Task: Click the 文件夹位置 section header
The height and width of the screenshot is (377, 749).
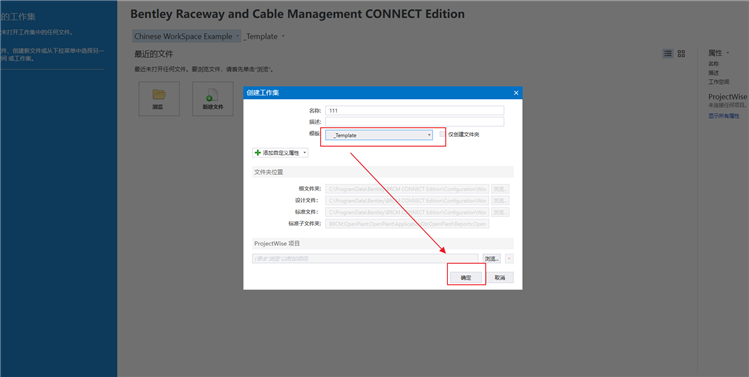Action: pos(383,172)
